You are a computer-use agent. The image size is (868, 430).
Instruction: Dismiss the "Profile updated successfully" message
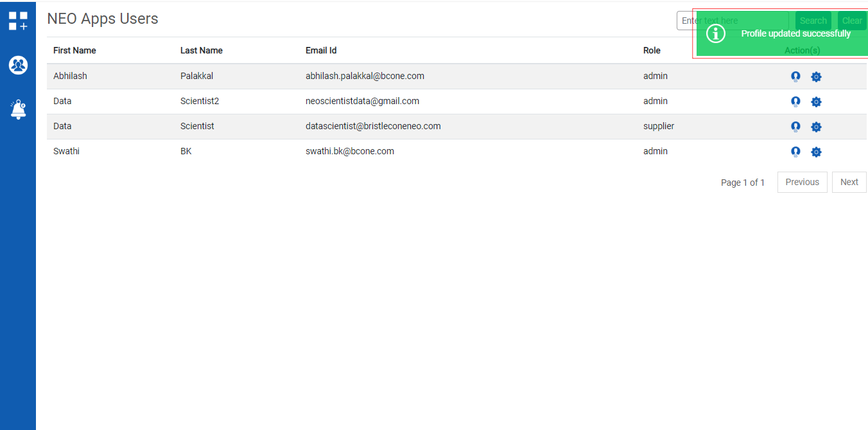pos(782,33)
